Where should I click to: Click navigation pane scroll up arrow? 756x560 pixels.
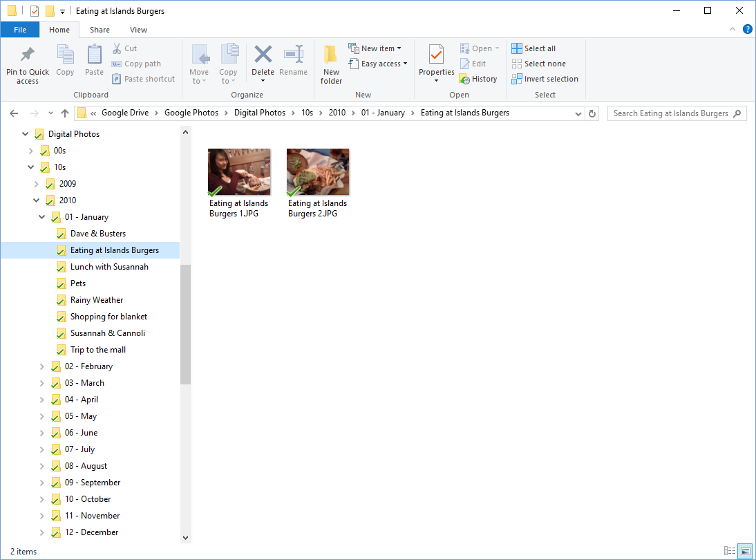(x=186, y=132)
